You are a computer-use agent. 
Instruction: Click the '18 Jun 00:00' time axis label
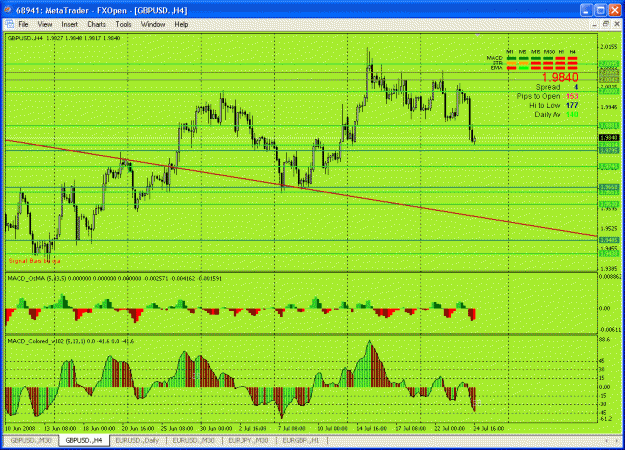(99, 428)
